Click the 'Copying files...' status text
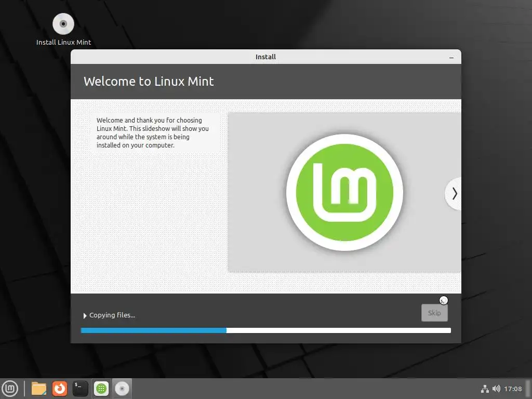 click(x=112, y=315)
